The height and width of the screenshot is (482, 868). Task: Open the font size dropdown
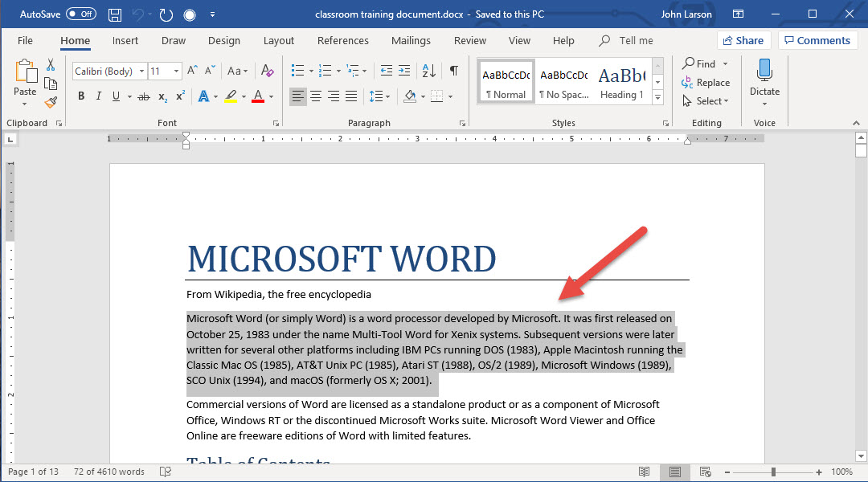pyautogui.click(x=176, y=71)
